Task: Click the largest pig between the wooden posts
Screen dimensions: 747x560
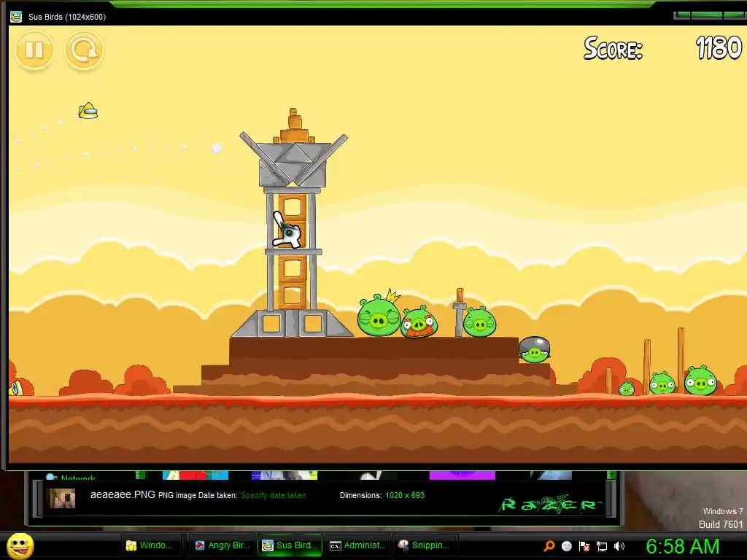Action: pyautogui.click(x=700, y=381)
